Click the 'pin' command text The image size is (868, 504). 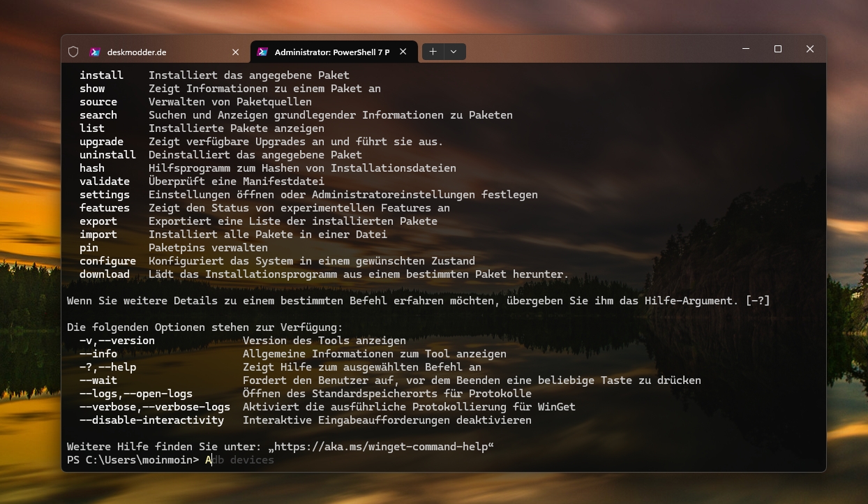click(x=89, y=248)
